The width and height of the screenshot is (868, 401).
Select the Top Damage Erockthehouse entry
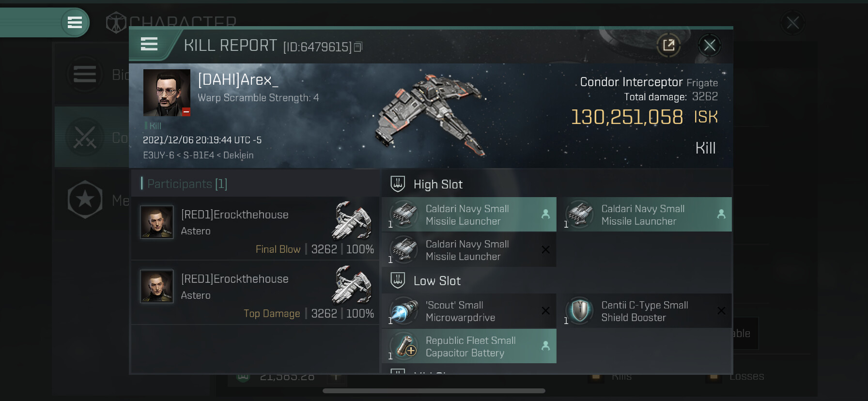(255, 293)
